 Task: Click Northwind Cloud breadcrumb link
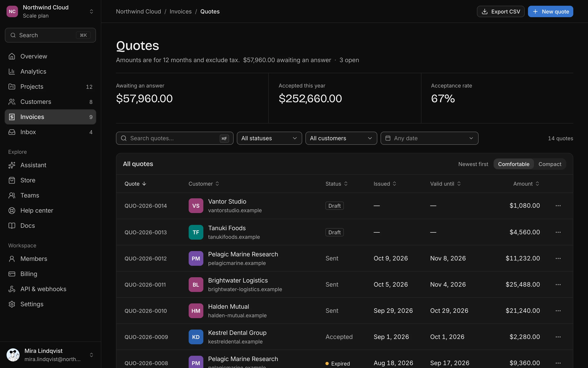click(x=138, y=11)
